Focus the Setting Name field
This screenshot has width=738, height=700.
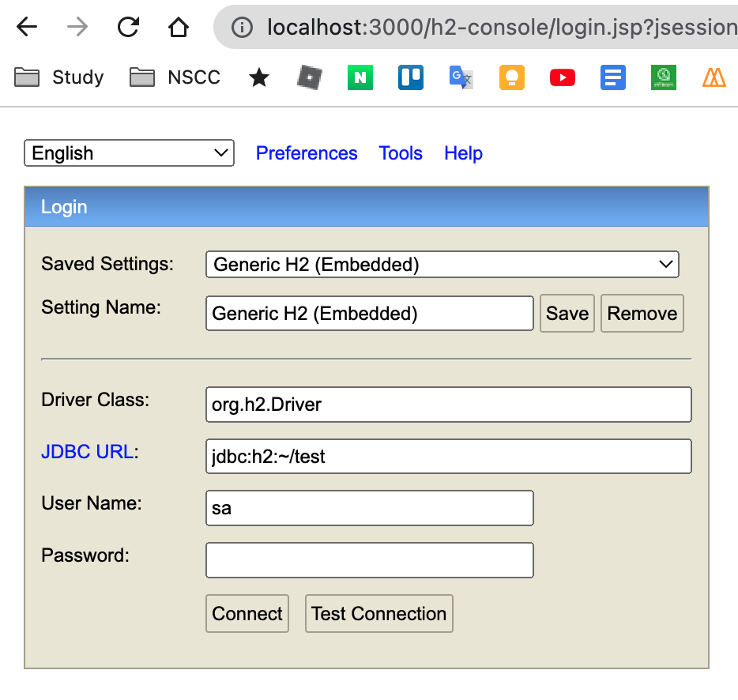(370, 314)
